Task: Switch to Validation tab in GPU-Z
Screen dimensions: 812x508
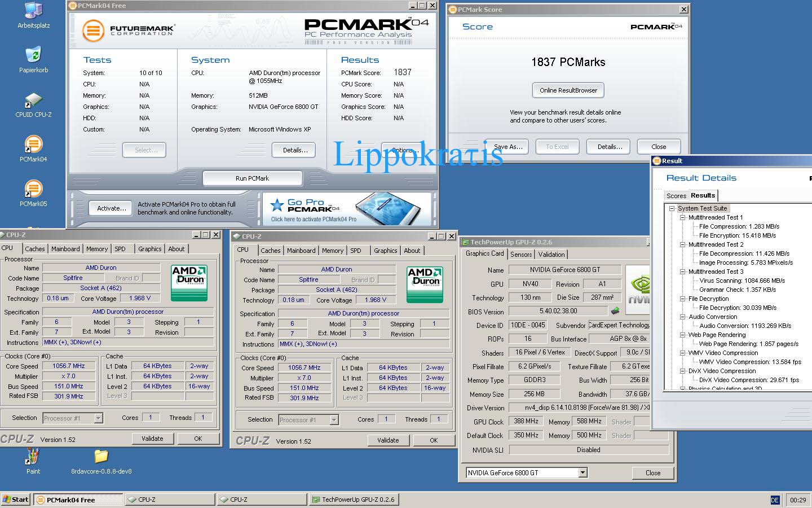Action: pos(551,255)
